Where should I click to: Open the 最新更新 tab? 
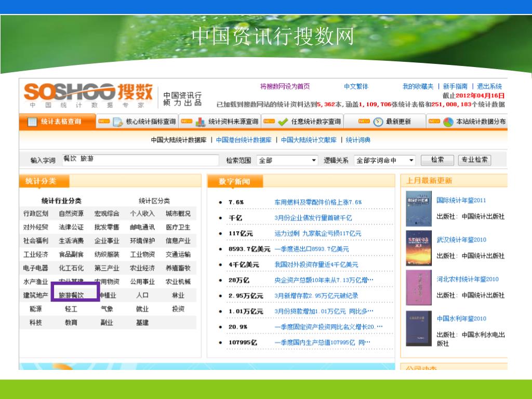(385, 122)
